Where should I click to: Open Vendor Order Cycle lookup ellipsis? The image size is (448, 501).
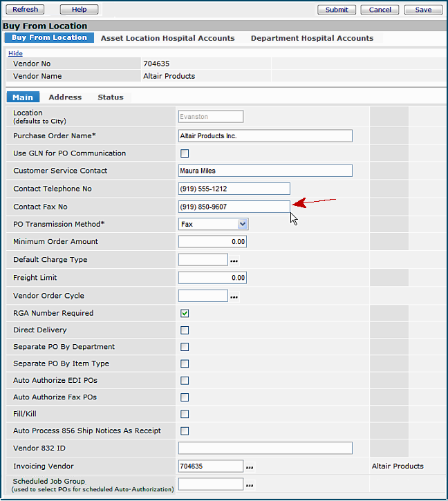pyautogui.click(x=234, y=296)
